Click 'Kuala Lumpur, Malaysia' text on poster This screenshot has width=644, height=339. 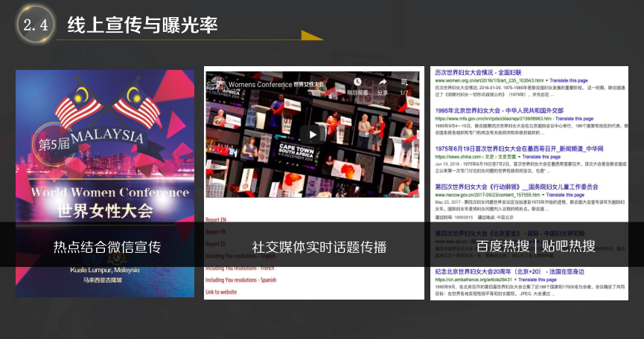[105, 270]
